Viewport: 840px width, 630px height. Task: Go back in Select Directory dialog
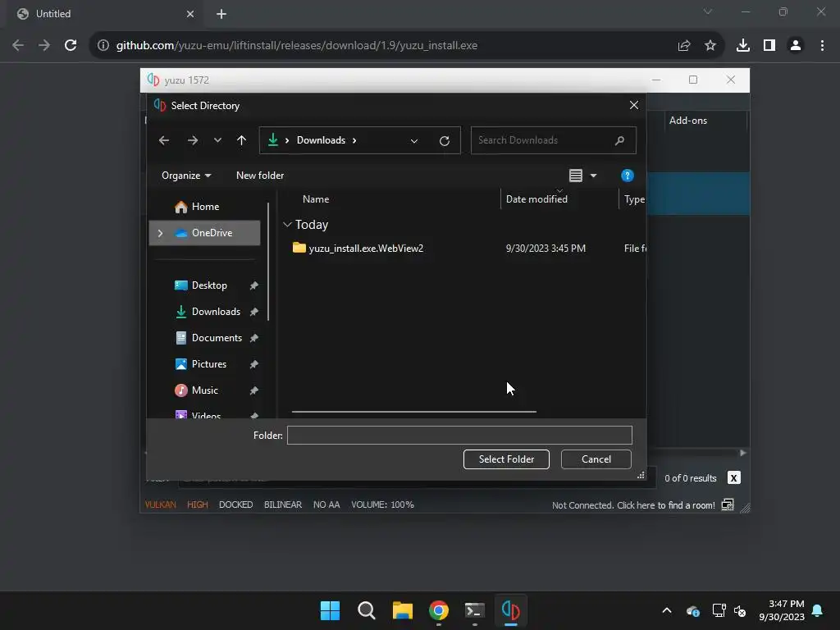164,140
